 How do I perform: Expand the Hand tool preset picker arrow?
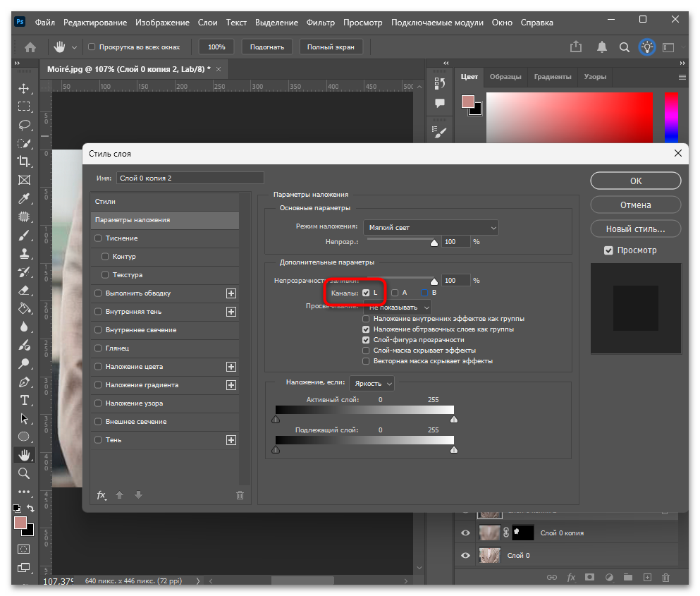74,47
